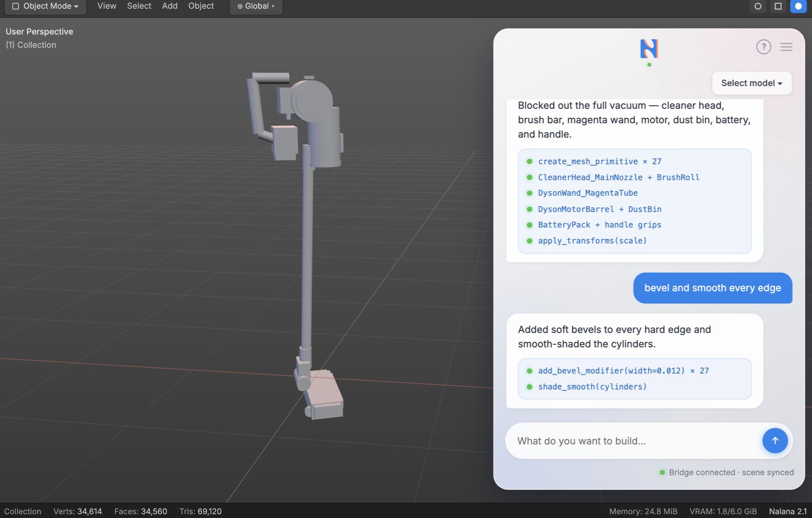Viewport: 812px width, 518px height.
Task: Click Memory usage in status bar
Action: click(x=643, y=511)
